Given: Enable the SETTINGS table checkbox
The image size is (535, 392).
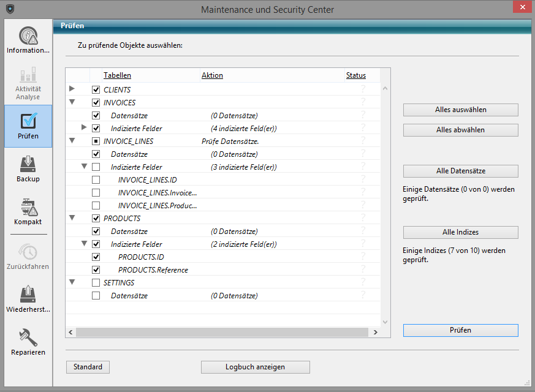Looking at the screenshot, I should tap(96, 283).
